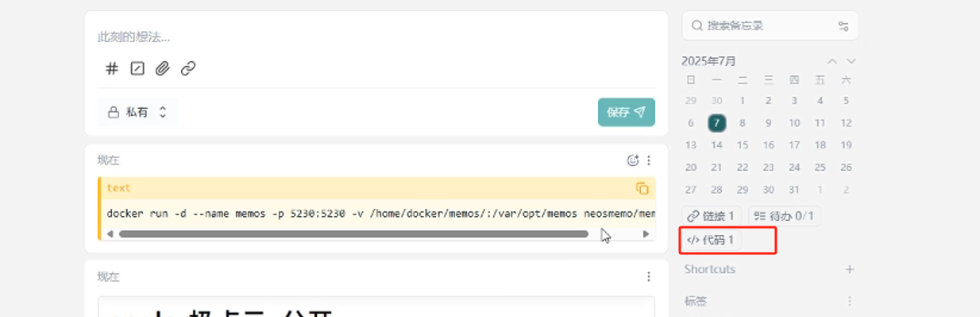Click the code block horizontal scrollbar
The width and height of the screenshot is (980, 317).
point(353,234)
